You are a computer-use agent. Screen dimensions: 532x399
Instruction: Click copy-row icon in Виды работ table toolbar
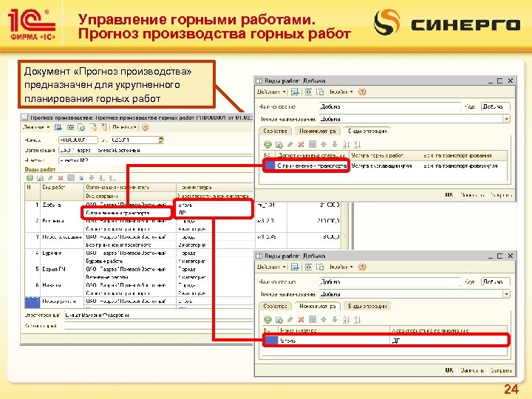click(x=40, y=178)
